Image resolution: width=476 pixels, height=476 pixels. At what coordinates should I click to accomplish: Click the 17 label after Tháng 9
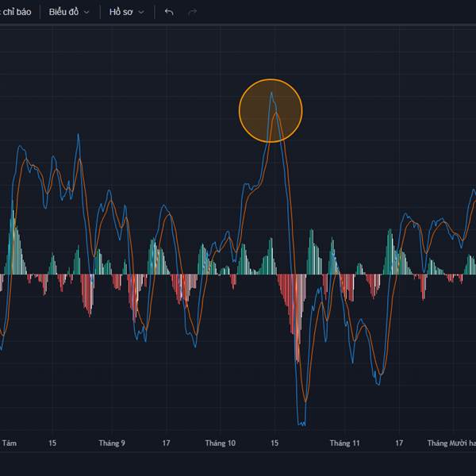[166, 443]
